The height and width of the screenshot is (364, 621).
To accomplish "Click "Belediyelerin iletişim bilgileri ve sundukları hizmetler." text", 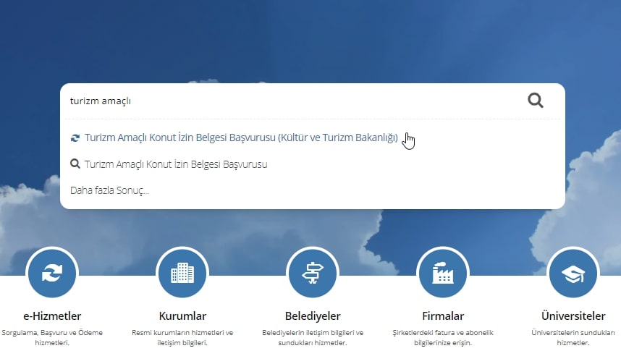I will [x=313, y=337].
